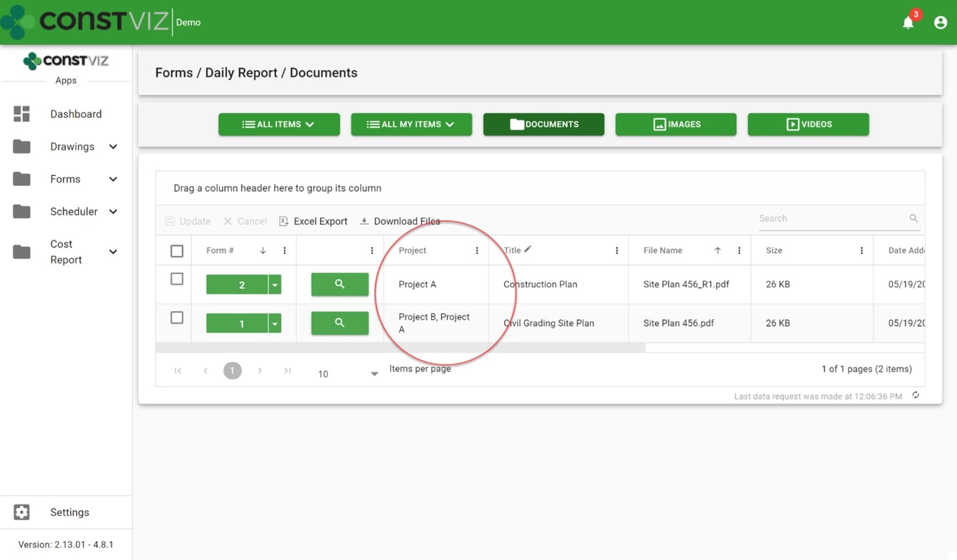Tick the select-all checkbox in table header
Viewport: 957px width, 560px height.
(177, 251)
